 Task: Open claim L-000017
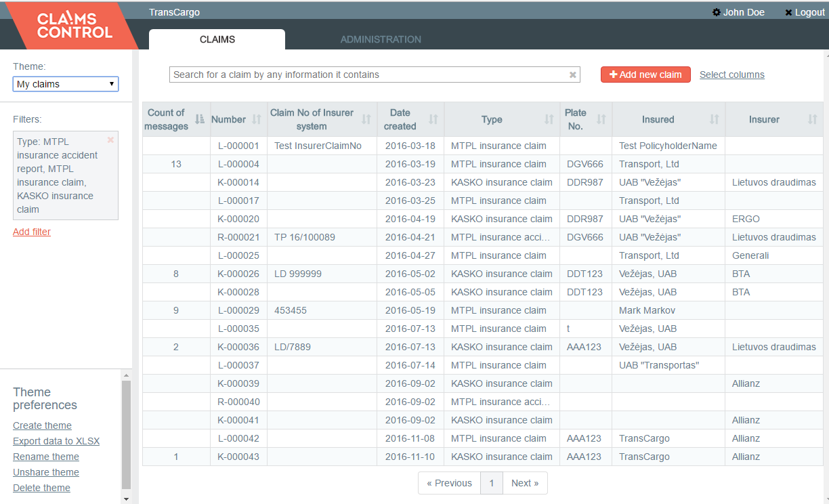pyautogui.click(x=238, y=201)
